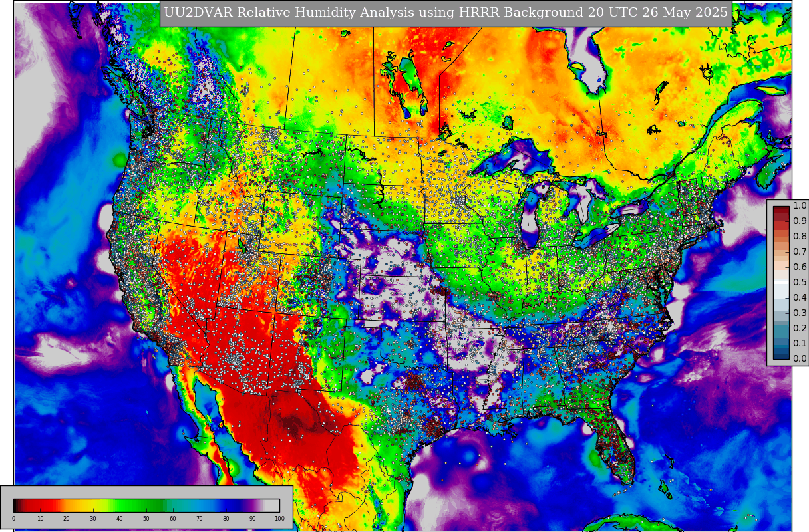809x532 pixels.
Task: Select the 0.5 label on the right colorbar
Action: tap(800, 282)
